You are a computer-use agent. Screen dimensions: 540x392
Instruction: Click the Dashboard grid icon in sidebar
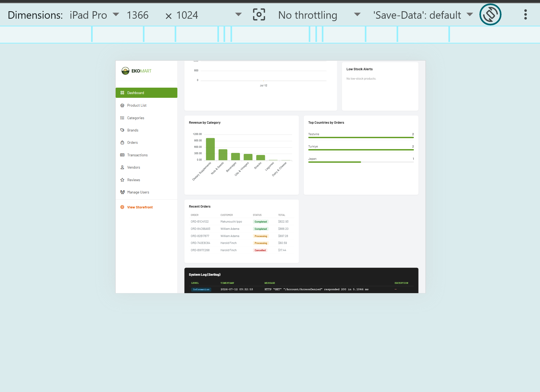pos(122,93)
